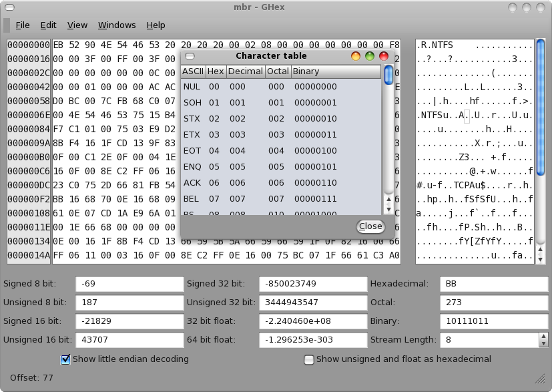Select the ACK row in Character table
Screen dimensions: 552x392
pos(281,183)
